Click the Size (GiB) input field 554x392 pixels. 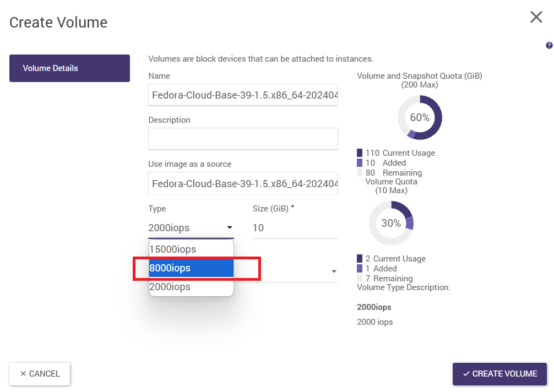point(295,227)
